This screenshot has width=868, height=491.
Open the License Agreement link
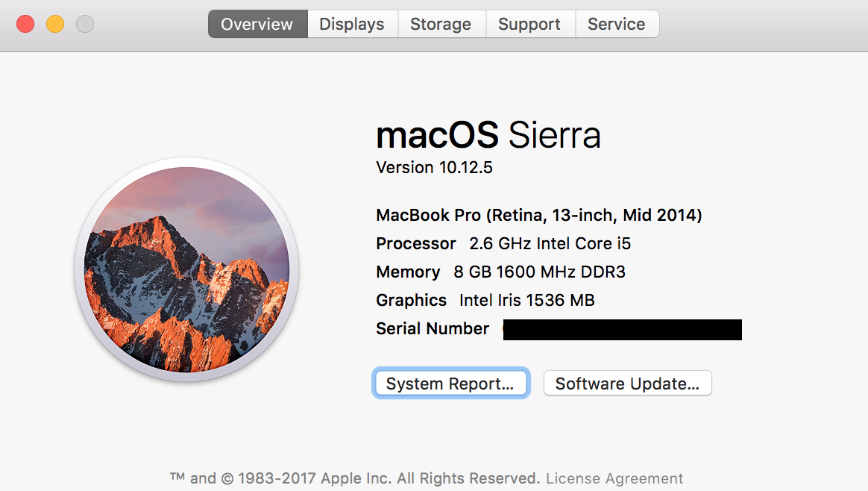coord(614,478)
